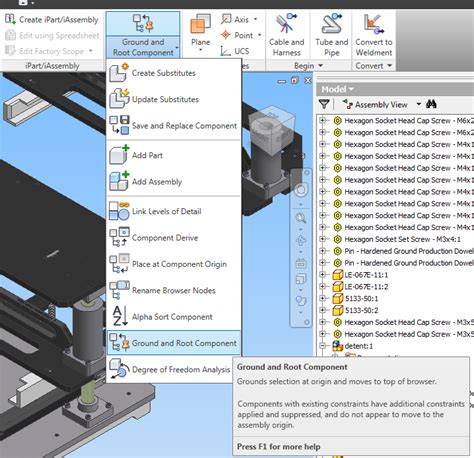
Task: Click the Alpha Sort A-Z icon
Action: coord(119,316)
